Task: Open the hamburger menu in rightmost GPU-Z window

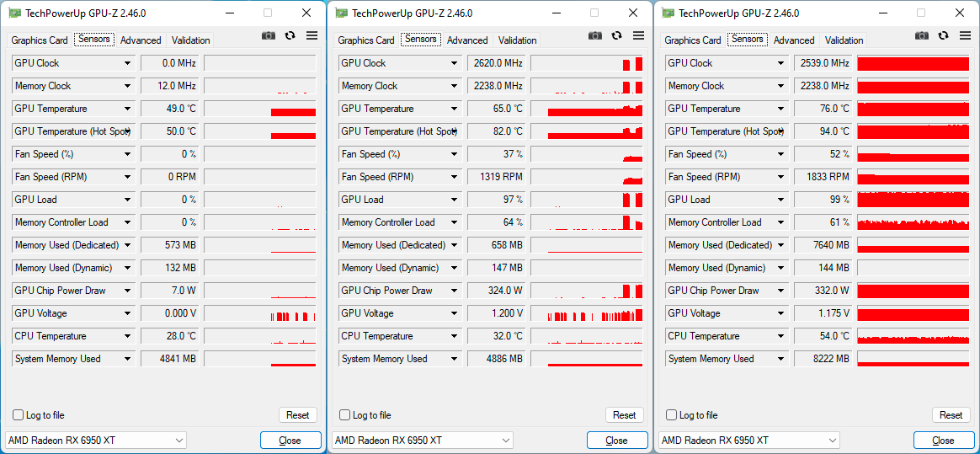Action: point(965,35)
